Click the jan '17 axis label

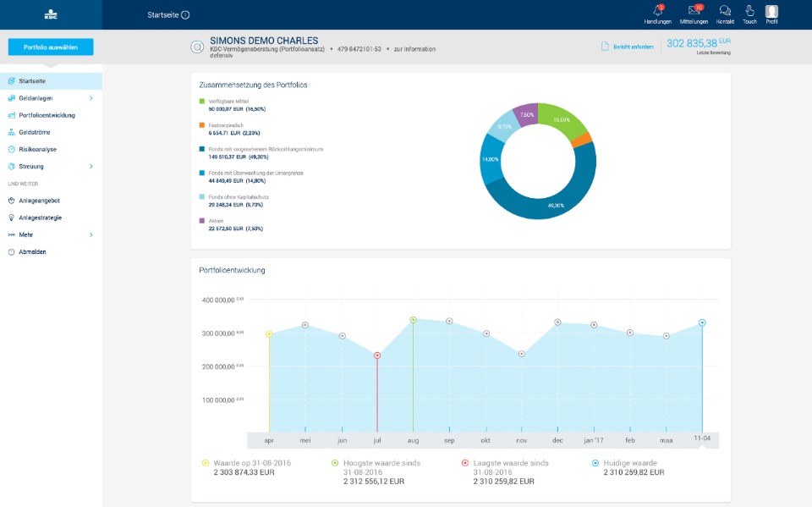(x=594, y=440)
